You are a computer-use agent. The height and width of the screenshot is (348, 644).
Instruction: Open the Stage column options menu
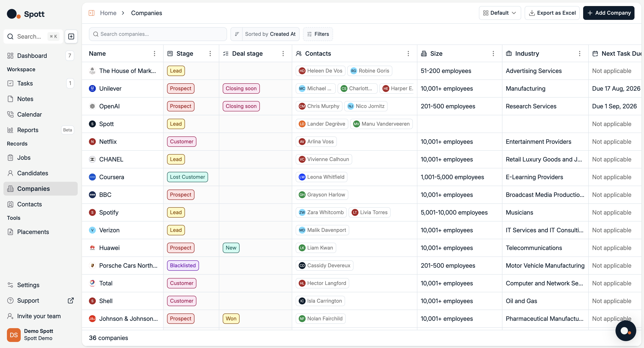coord(210,54)
